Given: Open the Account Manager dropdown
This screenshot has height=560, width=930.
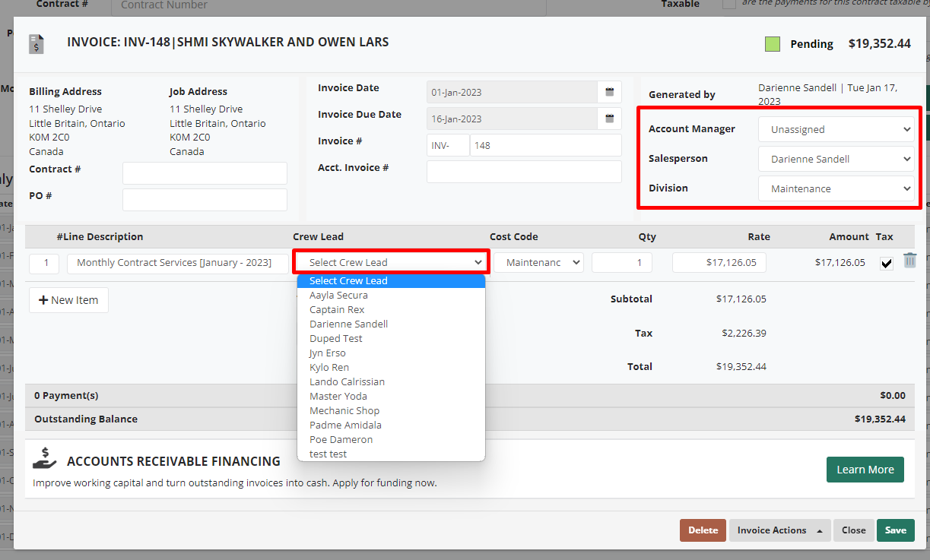Looking at the screenshot, I should (836, 128).
